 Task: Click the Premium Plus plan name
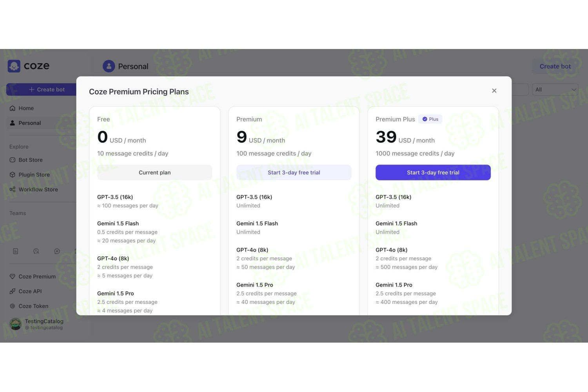tap(395, 119)
